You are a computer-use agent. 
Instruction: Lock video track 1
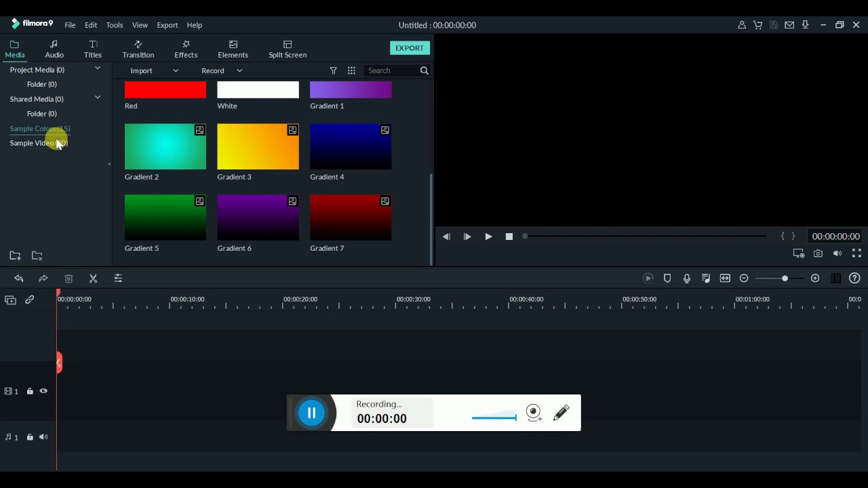click(30, 391)
